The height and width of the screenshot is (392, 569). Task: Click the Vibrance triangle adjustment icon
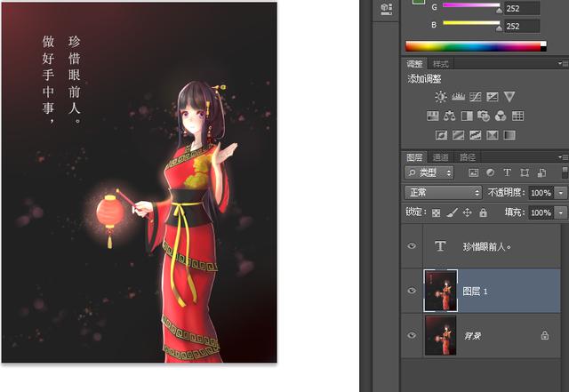click(509, 97)
